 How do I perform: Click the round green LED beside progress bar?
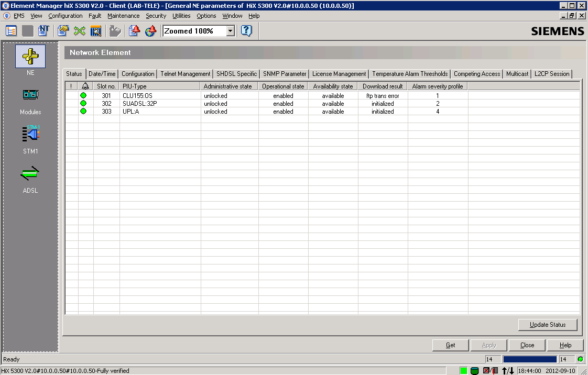581,359
